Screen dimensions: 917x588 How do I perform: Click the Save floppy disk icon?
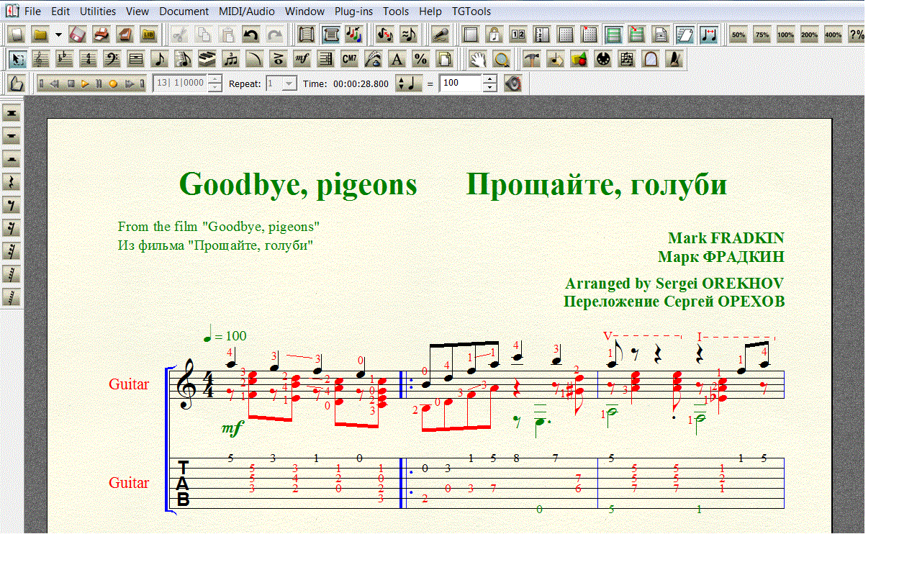click(x=78, y=35)
